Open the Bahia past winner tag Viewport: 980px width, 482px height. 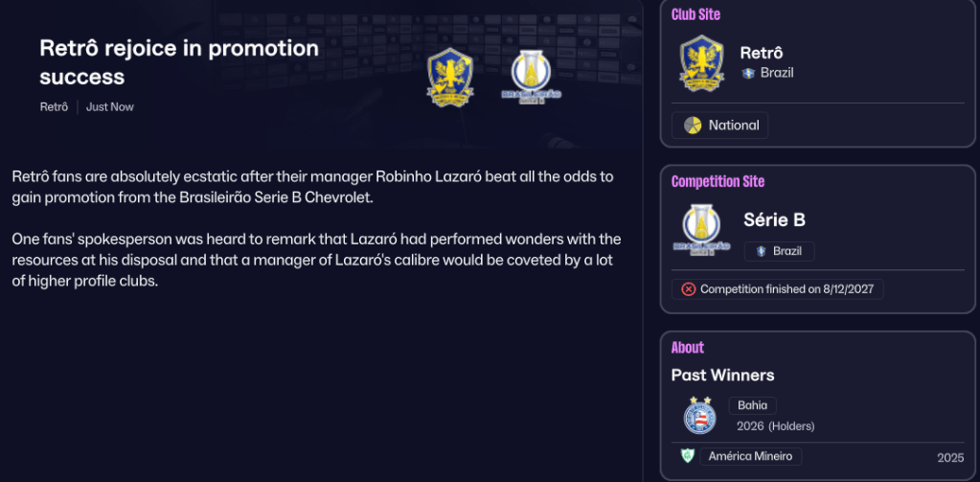point(753,405)
